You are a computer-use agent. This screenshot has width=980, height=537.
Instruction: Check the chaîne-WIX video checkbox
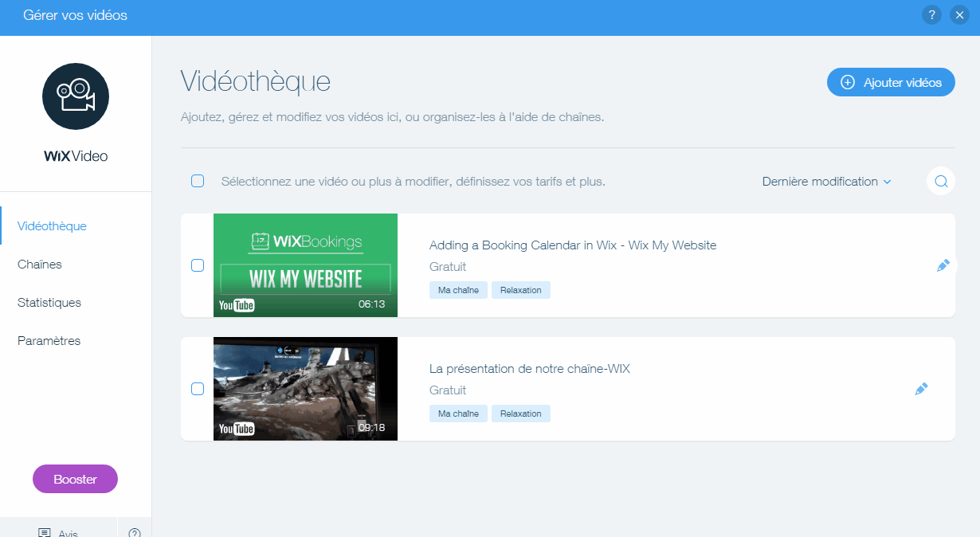coord(198,389)
